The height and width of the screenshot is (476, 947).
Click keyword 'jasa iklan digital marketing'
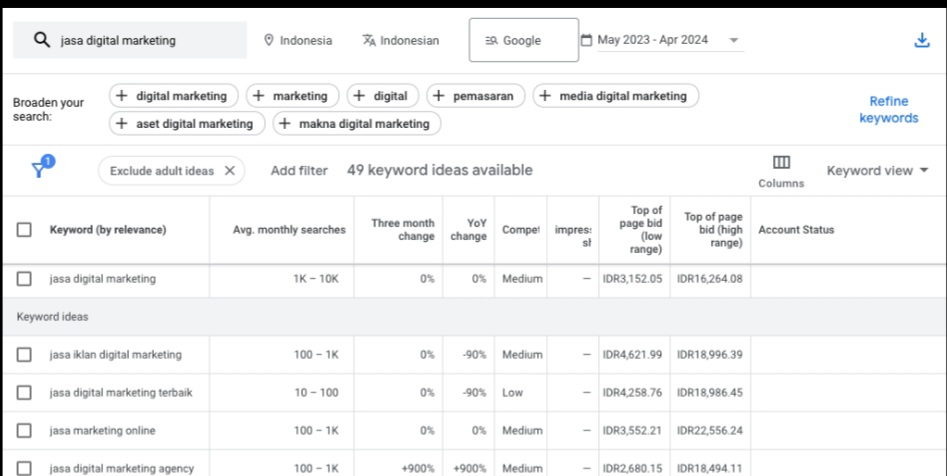[115, 355]
